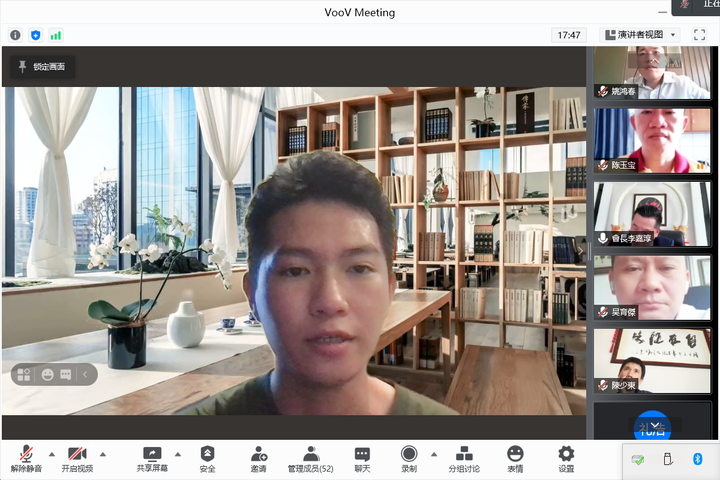Pin the video with 锁定画面 button

click(x=42, y=67)
